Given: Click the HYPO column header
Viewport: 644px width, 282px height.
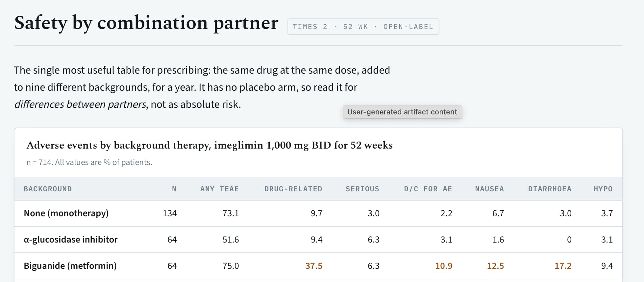Looking at the screenshot, I should 603,189.
